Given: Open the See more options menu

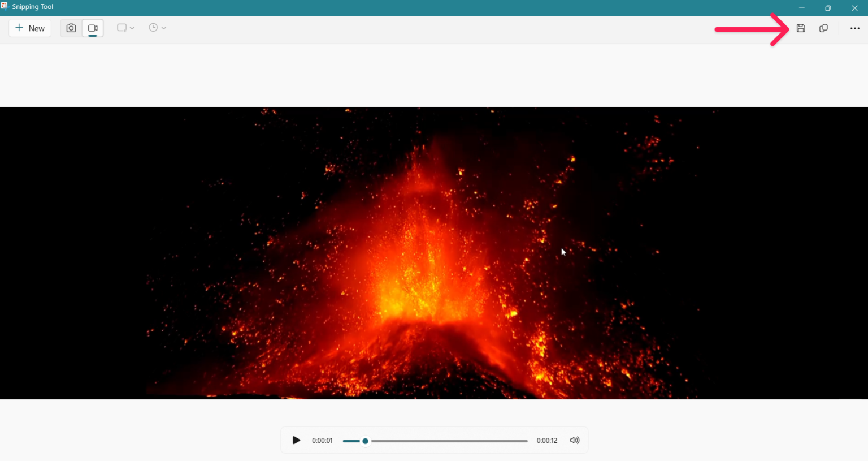Looking at the screenshot, I should (x=855, y=28).
